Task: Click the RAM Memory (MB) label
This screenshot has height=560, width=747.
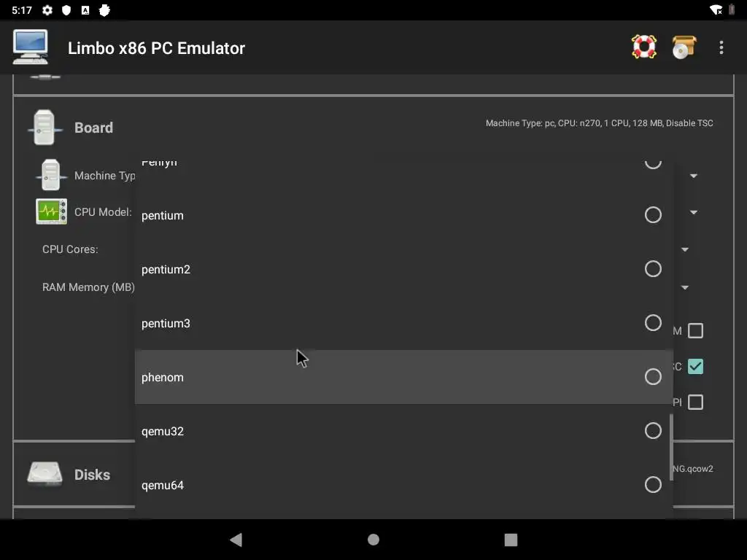Action: tap(88, 287)
